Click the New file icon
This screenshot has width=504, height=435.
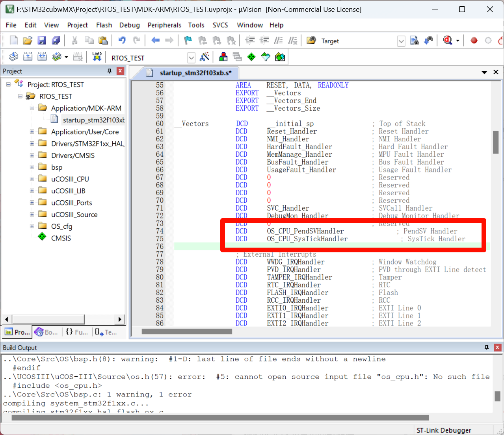click(x=13, y=41)
